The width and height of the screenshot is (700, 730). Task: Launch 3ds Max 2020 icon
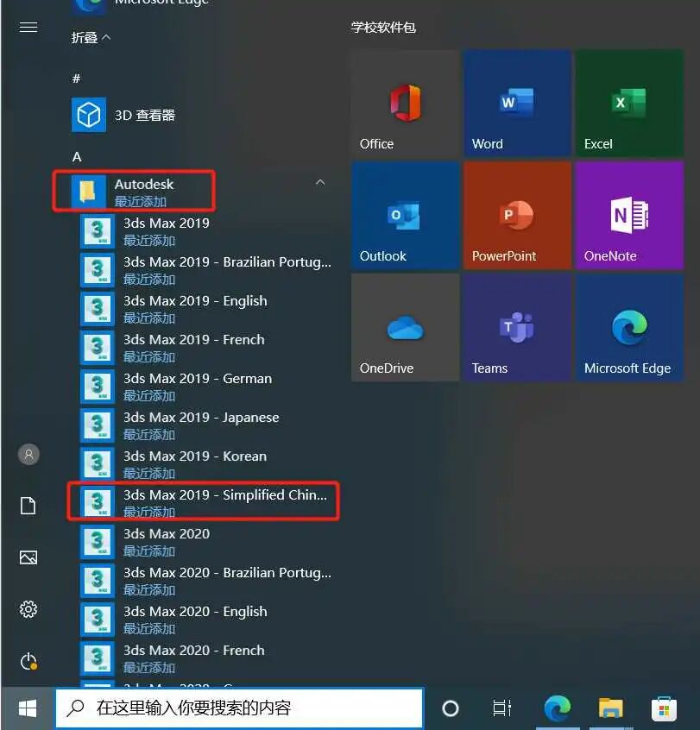click(98, 541)
